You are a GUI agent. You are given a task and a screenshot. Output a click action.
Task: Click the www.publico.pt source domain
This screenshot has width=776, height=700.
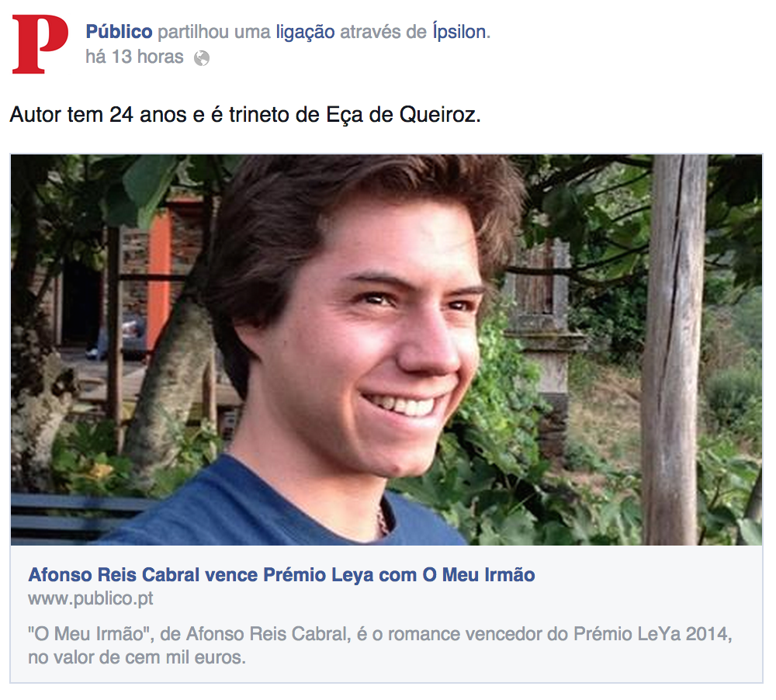91,598
